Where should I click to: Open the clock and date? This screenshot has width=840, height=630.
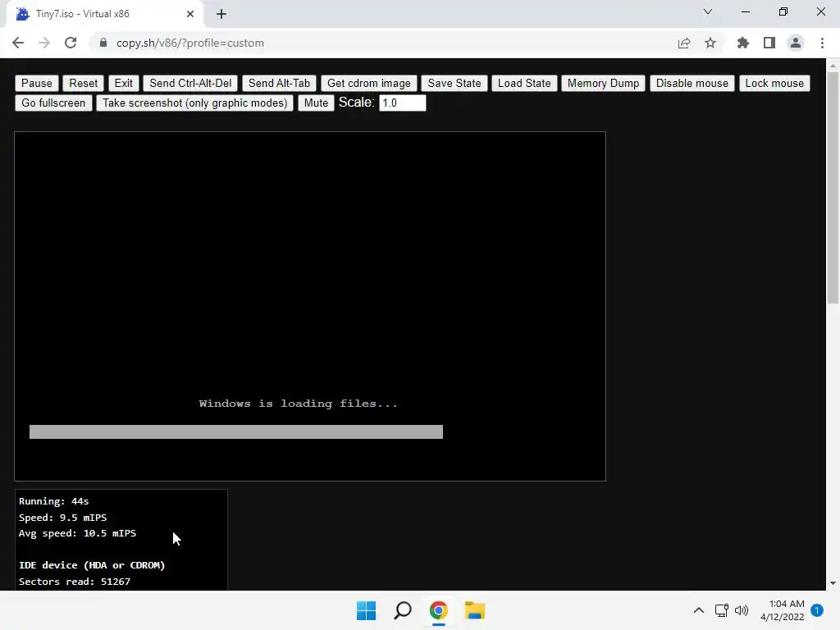click(x=782, y=610)
